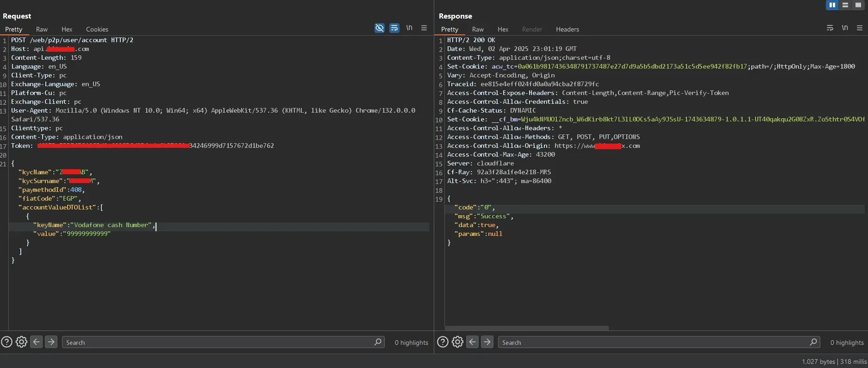This screenshot has width=868, height=368.
Task: Click the "msg":"Success" response line
Action: [484, 216]
